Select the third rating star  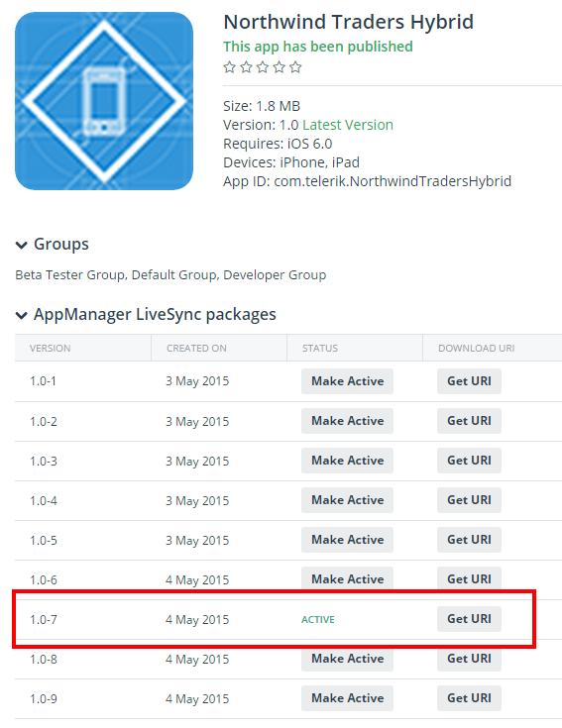pyautogui.click(x=263, y=67)
